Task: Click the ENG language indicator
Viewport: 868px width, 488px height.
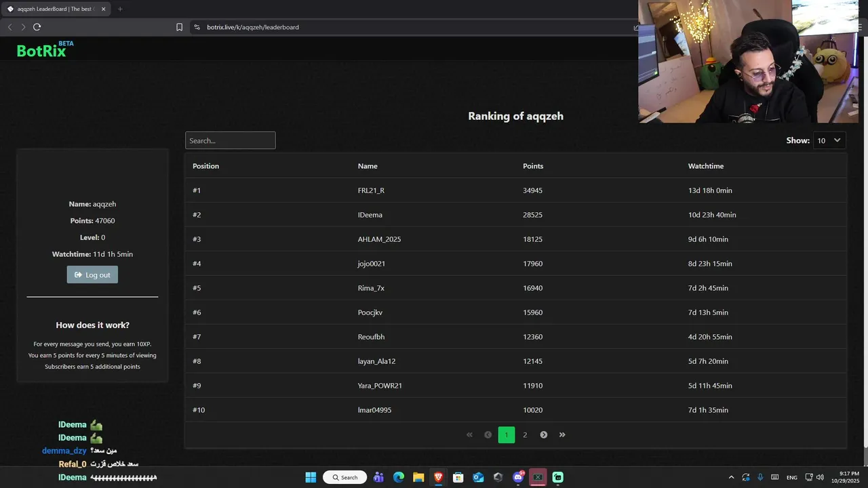Action: 792,477
